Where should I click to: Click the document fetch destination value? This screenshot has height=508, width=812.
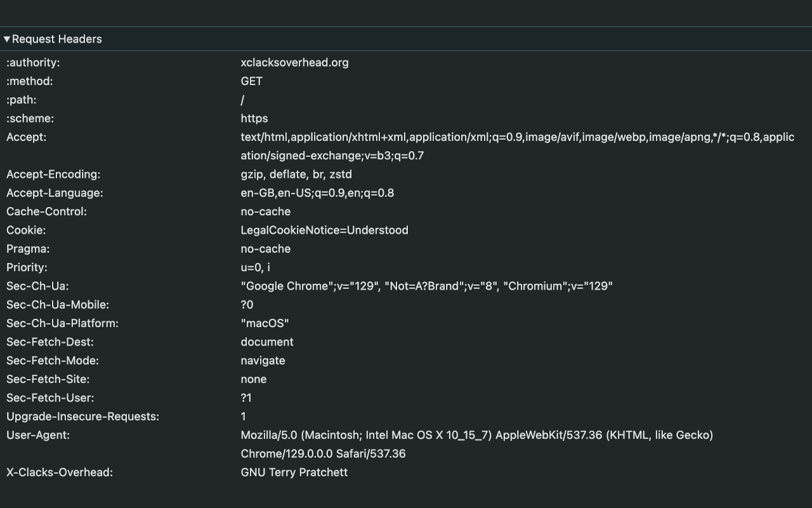267,342
